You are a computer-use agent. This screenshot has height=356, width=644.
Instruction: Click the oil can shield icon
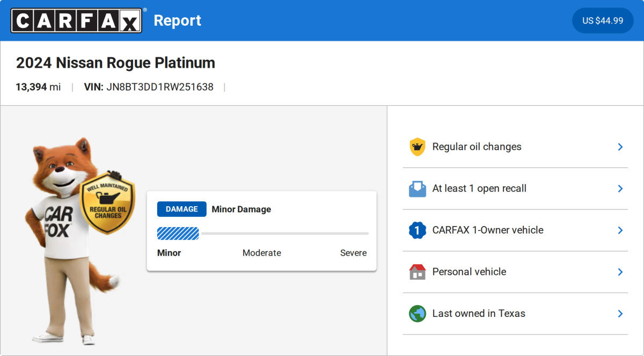click(x=417, y=147)
